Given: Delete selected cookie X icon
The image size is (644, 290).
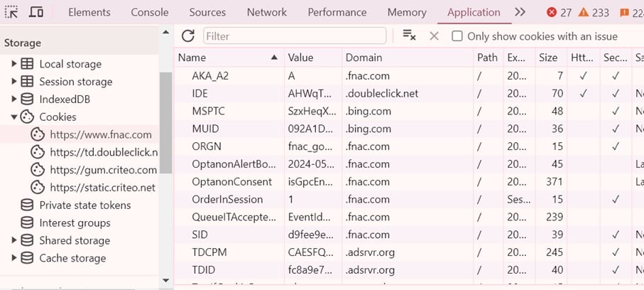Looking at the screenshot, I should 434,36.
